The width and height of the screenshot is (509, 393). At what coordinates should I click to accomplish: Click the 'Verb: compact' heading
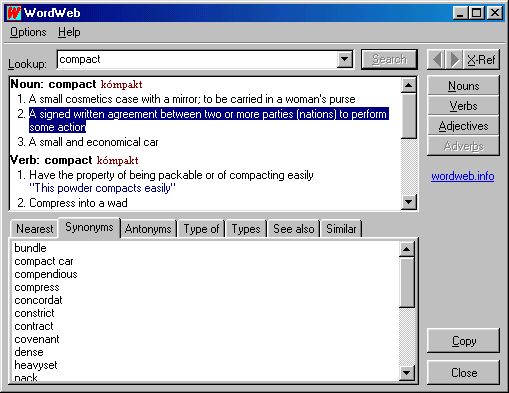pyautogui.click(x=51, y=160)
